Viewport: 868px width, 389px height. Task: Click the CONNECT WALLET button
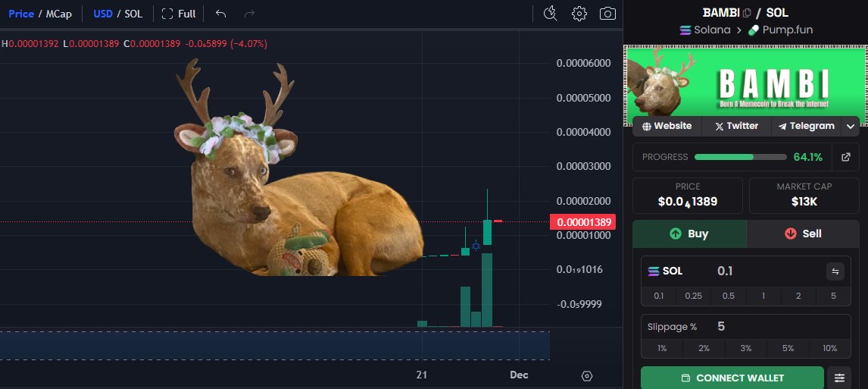tap(732, 378)
